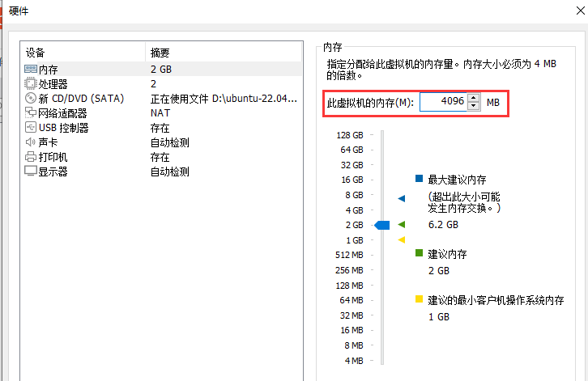Viewport: 588px width, 381px height.
Task: Click the yellow minimum guest memory legend square
Action: pos(420,299)
